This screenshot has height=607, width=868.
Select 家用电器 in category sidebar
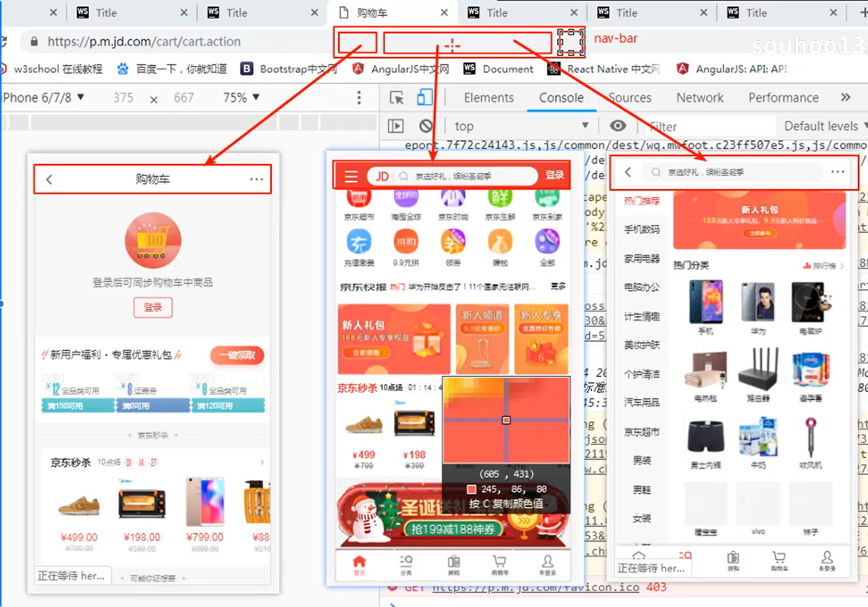point(642,258)
